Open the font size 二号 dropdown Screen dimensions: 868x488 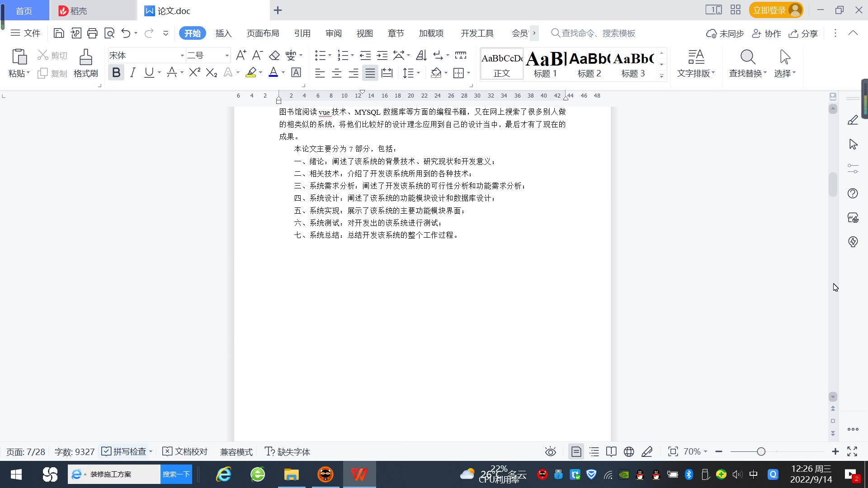(227, 56)
